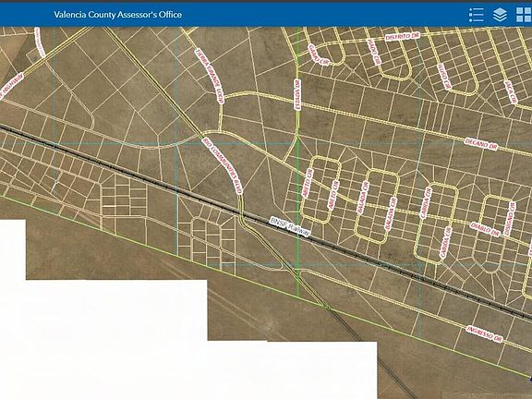
Task: Click the Highway label at left edge
Action: coord(13,87)
